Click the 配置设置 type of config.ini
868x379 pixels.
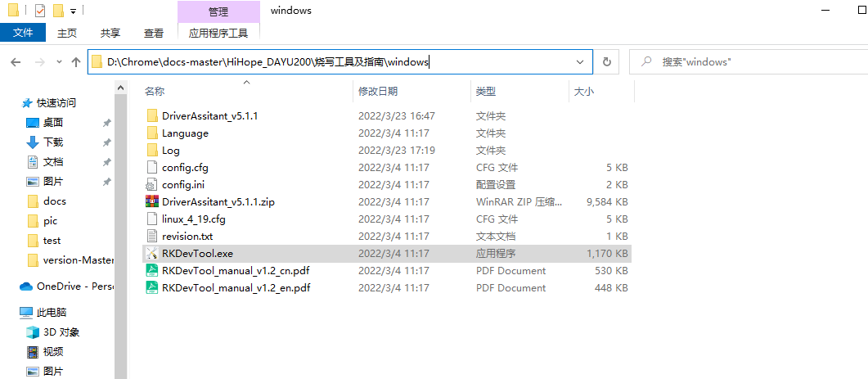tap(496, 184)
